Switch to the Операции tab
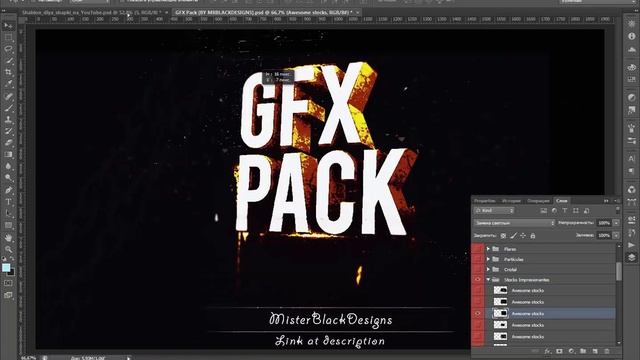This screenshot has width=640, height=360. click(x=538, y=201)
